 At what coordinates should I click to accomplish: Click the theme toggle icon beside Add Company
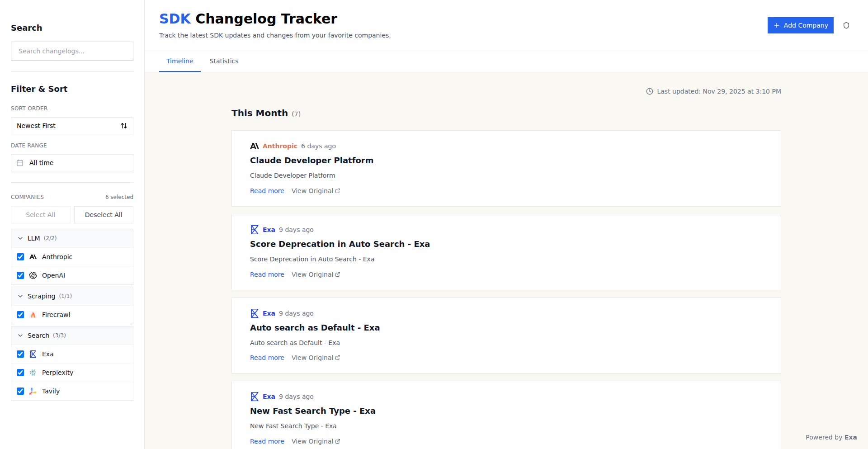846,25
